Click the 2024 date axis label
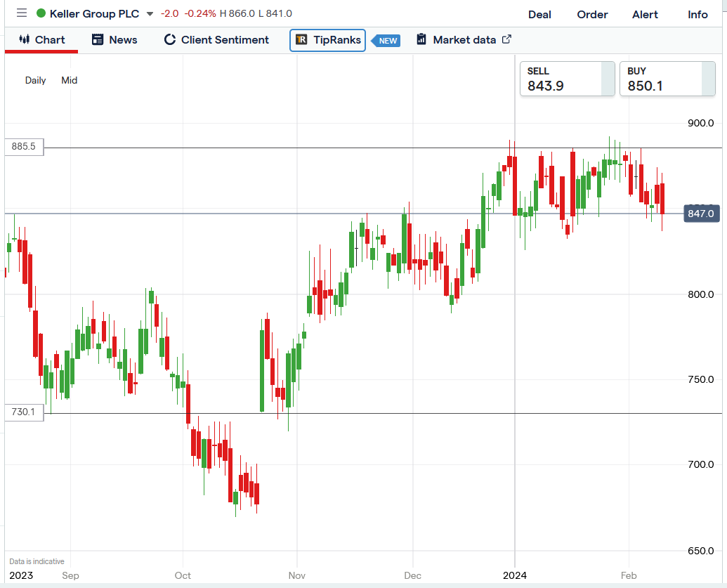 pyautogui.click(x=515, y=575)
